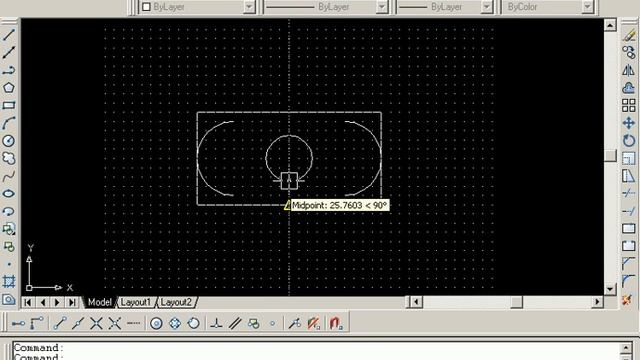Click the drawing area's vertical scroll down arrow
This screenshot has height=360, width=640.
tap(610, 289)
